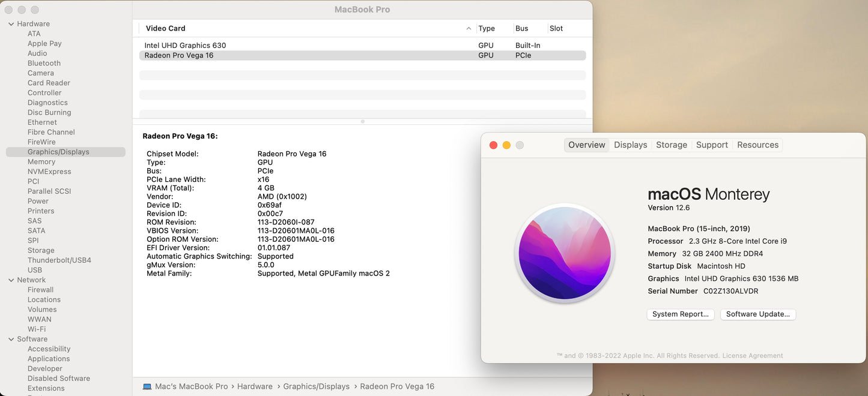Image resolution: width=868 pixels, height=396 pixels.
Task: Open the License Agreement link
Action: click(753, 355)
